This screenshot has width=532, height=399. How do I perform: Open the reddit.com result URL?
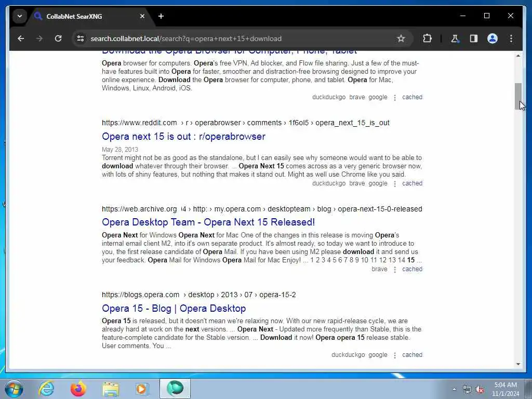coord(246,123)
